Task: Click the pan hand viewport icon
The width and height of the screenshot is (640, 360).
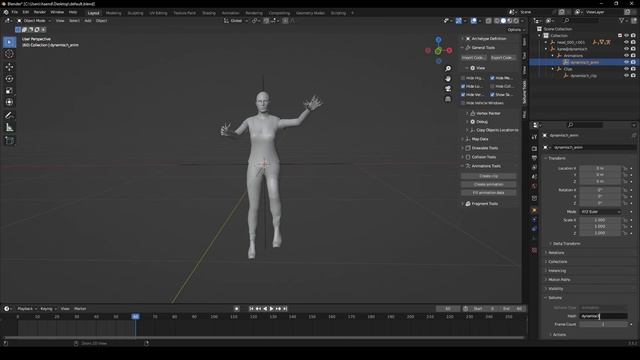Action: coord(448,78)
